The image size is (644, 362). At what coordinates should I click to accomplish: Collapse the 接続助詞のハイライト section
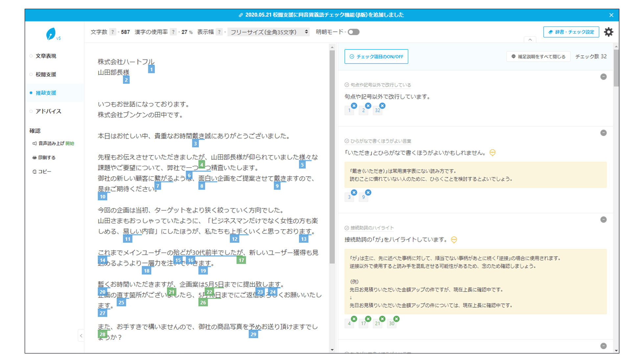point(604,219)
